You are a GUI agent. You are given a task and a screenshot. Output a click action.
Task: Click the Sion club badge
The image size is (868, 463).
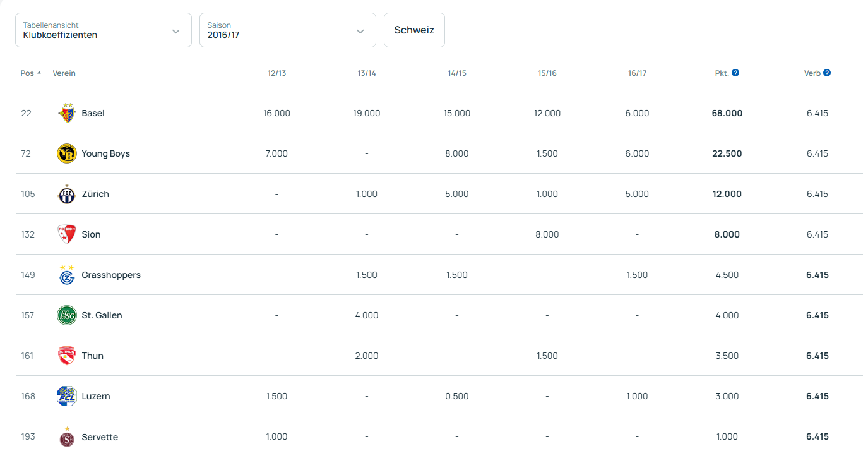click(x=67, y=234)
